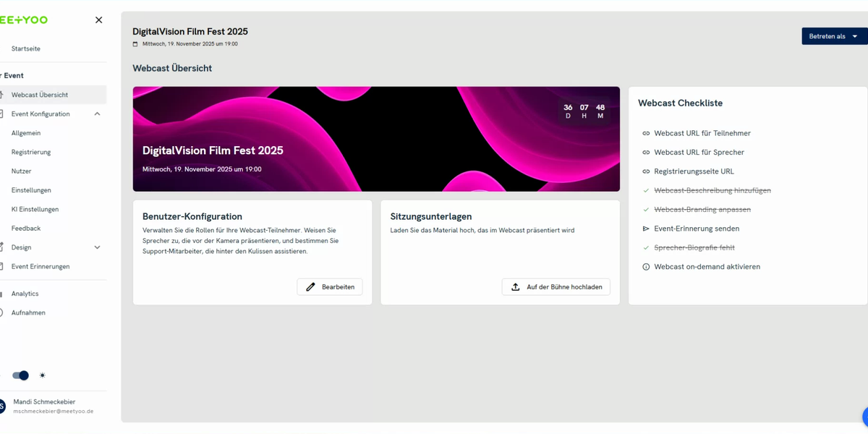
Task: Click the Bearbeiten button
Action: [330, 287]
